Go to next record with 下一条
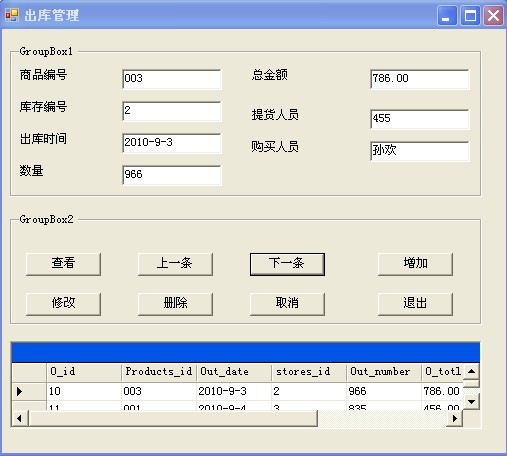Screen dimensions: 507x456 coord(287,264)
